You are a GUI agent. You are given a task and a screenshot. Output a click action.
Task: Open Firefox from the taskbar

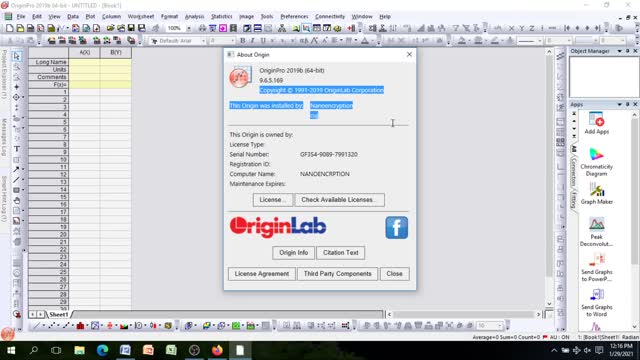click(x=217, y=350)
